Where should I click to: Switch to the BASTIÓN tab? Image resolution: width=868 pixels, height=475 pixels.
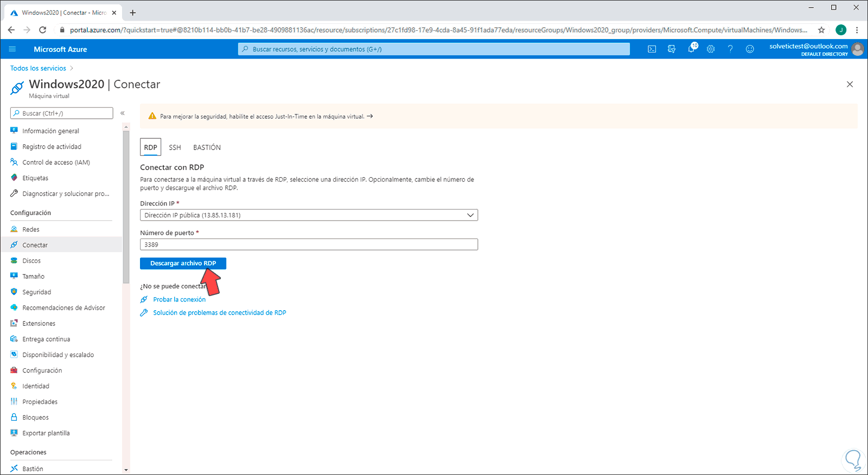207,147
